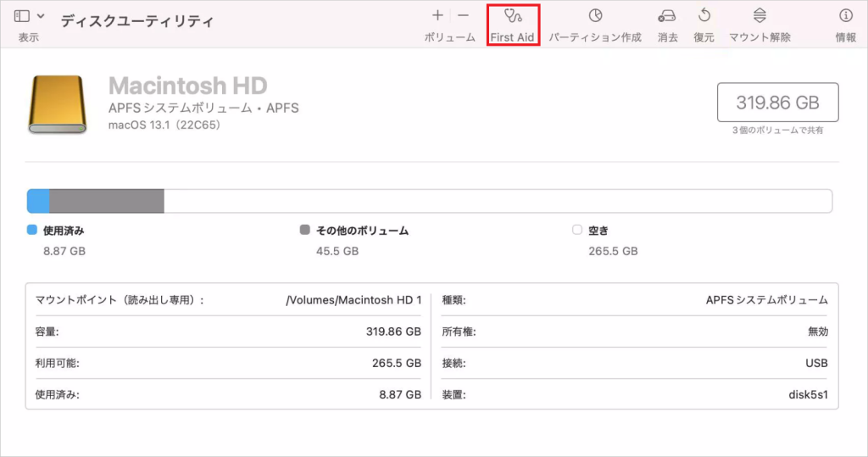
Task: Click blue 使用済み segment of usage bar
Action: (38, 201)
